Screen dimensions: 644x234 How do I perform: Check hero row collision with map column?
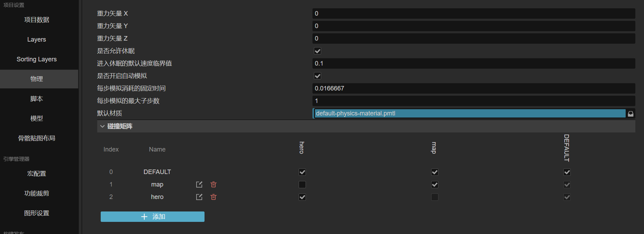tap(435, 197)
